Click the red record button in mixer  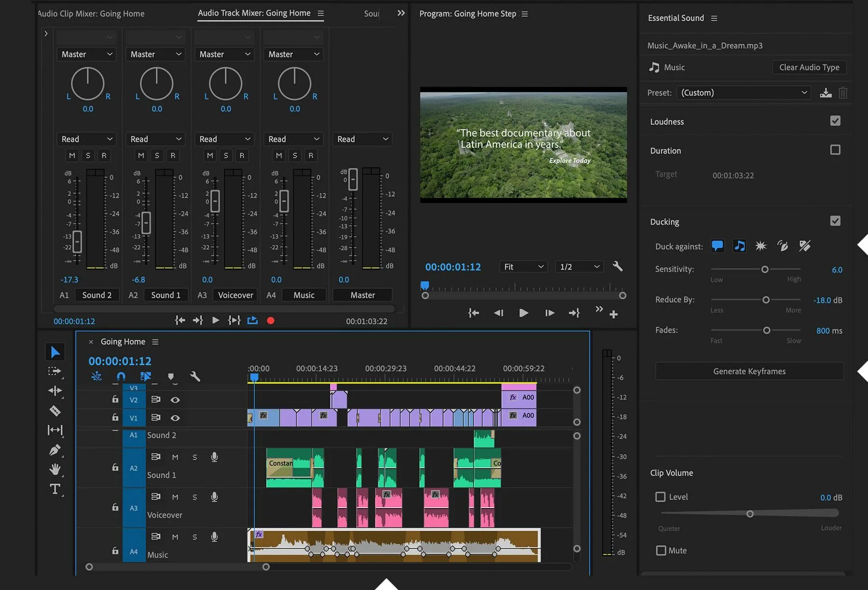(271, 321)
